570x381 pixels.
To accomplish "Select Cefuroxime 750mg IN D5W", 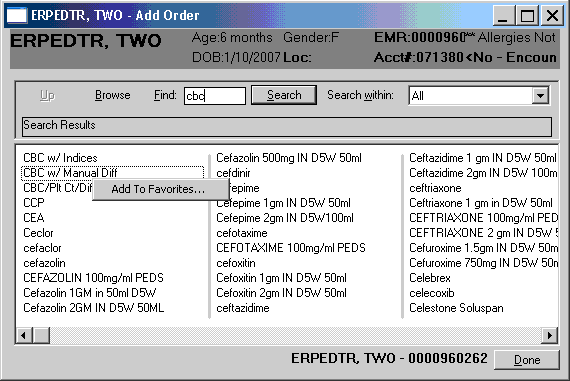I will click(x=483, y=263).
